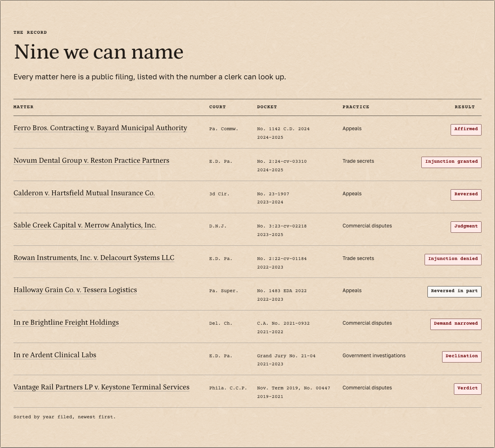Click Trade secrets in the Novum Dental row
This screenshot has width=495, height=448.
point(358,161)
